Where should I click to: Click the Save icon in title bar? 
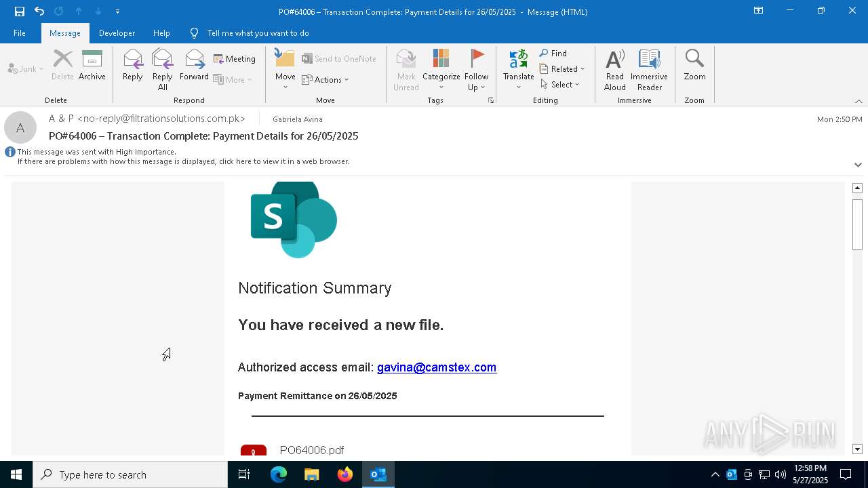[20, 12]
